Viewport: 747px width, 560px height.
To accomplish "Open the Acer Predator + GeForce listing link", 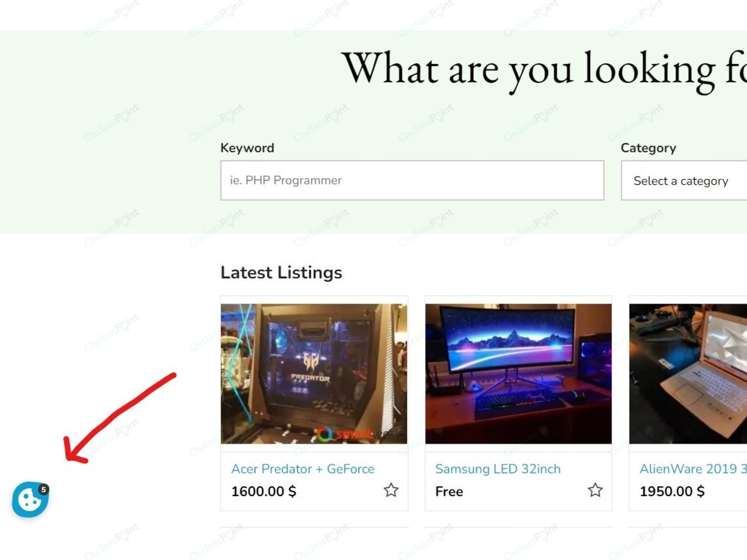I will point(303,469).
